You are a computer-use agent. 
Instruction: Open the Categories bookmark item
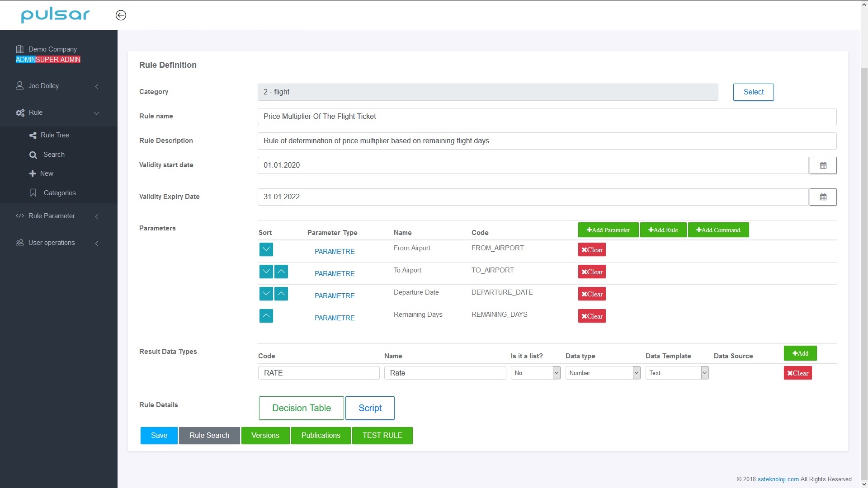[x=59, y=193]
